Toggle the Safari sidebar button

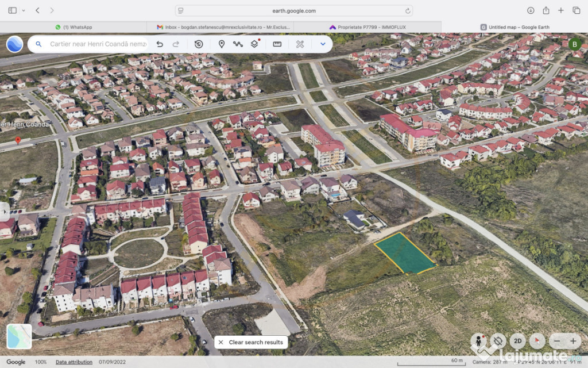click(x=13, y=10)
